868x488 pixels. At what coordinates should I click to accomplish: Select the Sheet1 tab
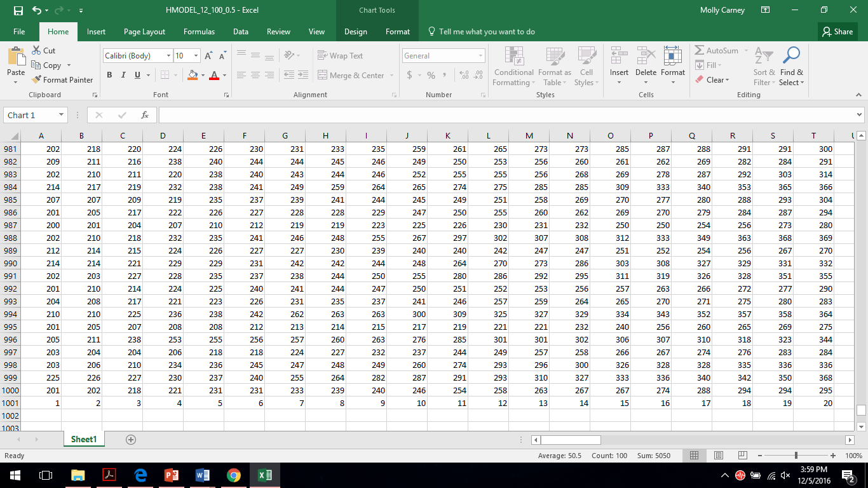point(84,439)
